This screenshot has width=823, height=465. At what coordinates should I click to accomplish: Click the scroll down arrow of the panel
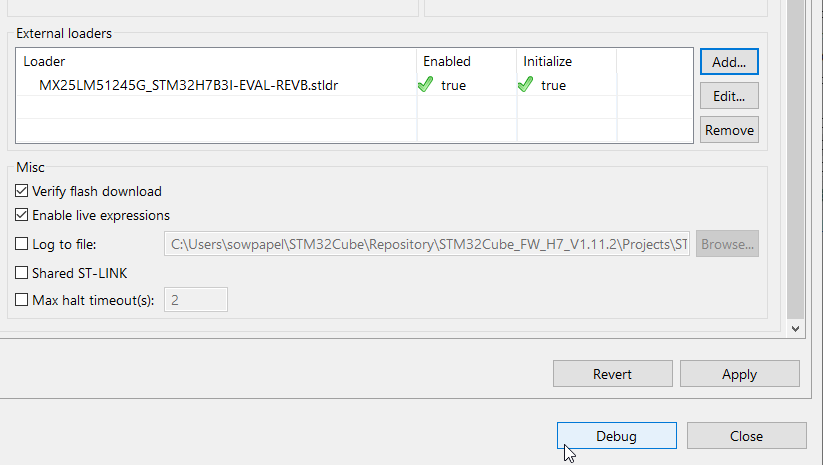point(796,329)
